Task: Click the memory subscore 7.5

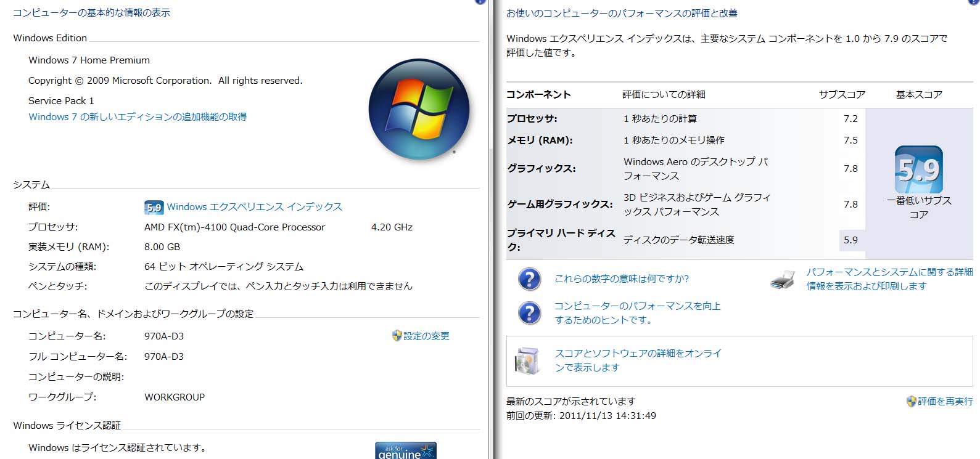Action: coord(850,140)
